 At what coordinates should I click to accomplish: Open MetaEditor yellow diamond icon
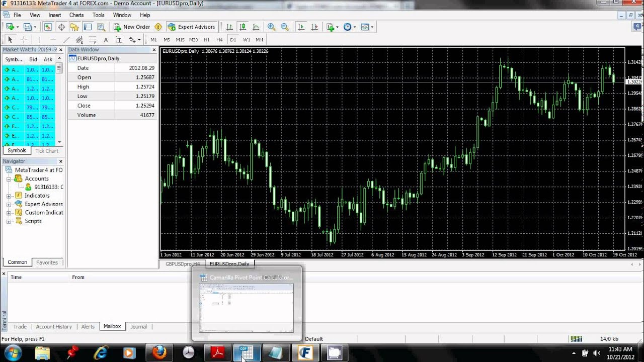158,27
